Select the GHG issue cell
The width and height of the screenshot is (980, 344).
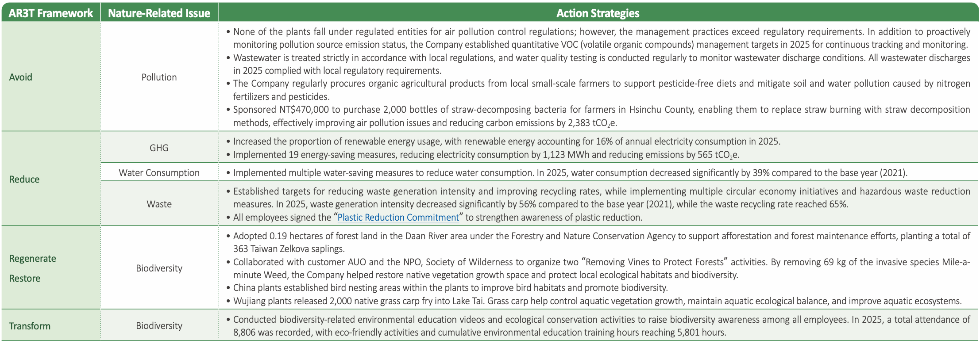click(x=159, y=148)
